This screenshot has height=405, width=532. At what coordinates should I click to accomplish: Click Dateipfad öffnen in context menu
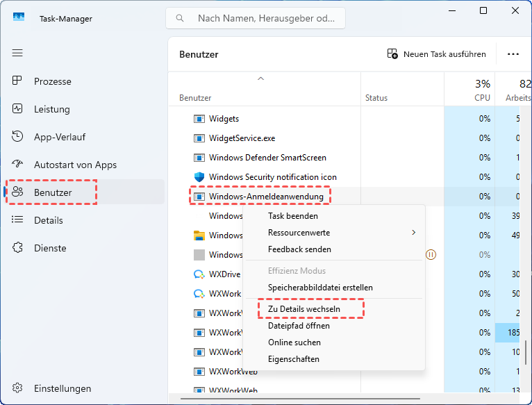pos(299,326)
